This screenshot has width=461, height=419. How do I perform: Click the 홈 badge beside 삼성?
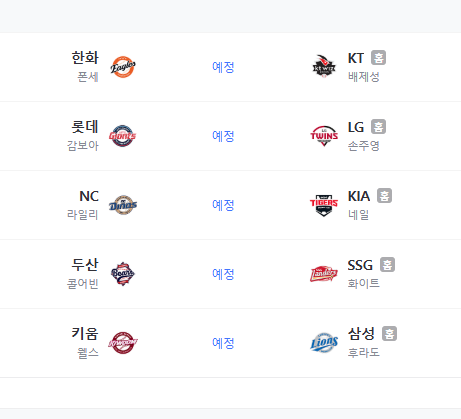[x=389, y=333]
